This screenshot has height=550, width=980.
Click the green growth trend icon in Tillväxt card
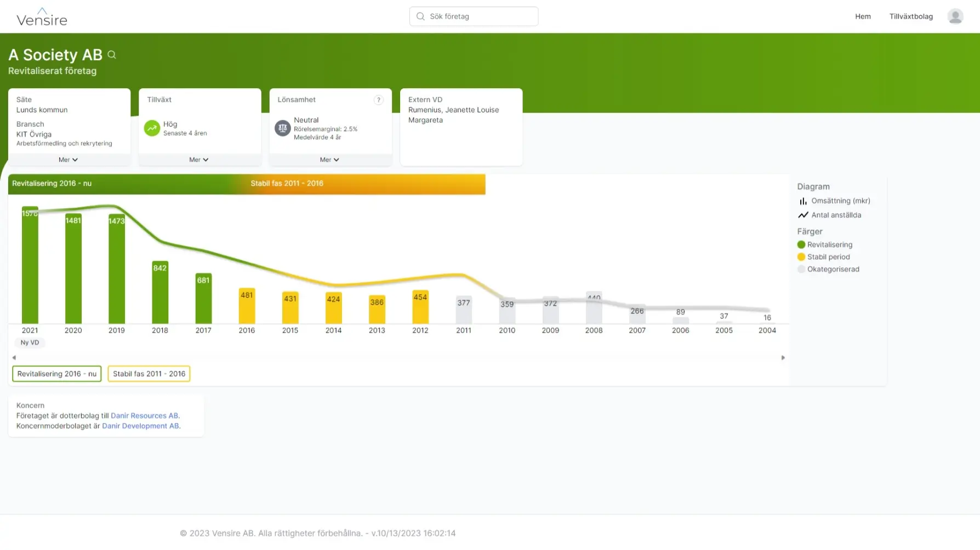point(152,128)
